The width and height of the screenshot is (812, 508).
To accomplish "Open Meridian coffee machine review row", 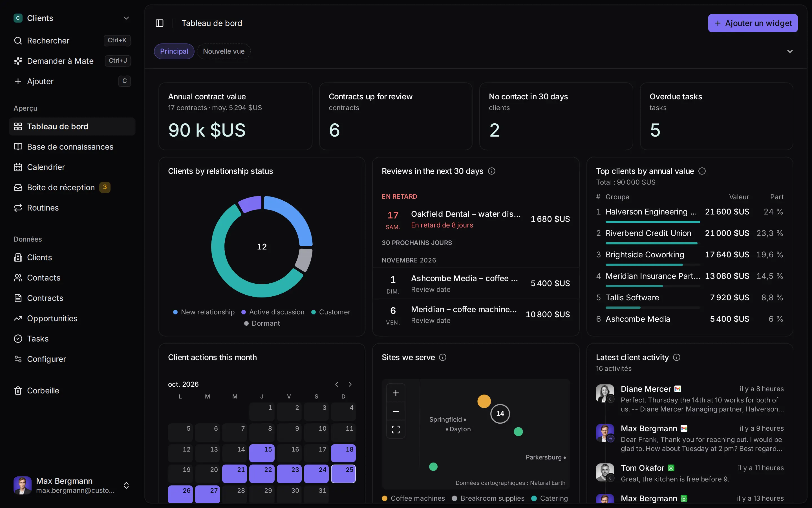I will [x=475, y=314].
